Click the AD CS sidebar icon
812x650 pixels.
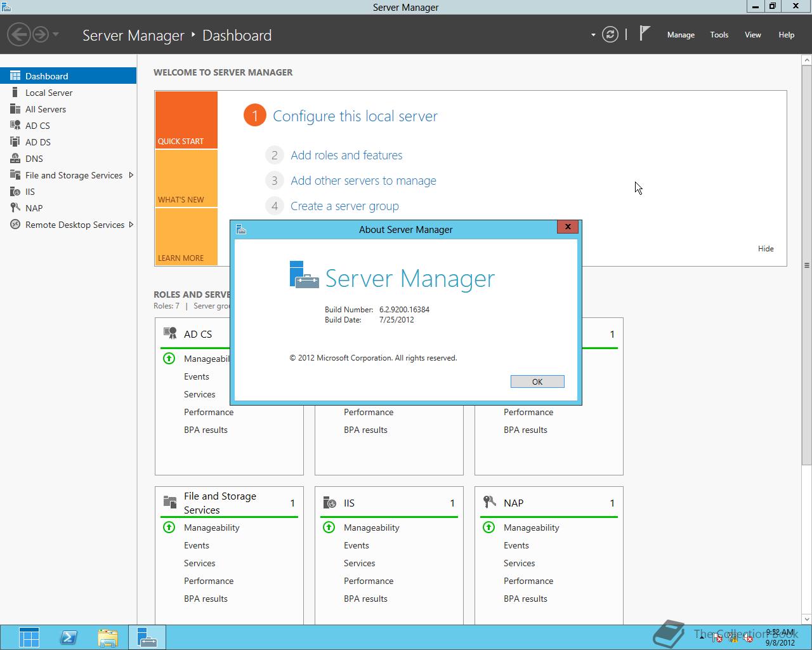(x=15, y=125)
